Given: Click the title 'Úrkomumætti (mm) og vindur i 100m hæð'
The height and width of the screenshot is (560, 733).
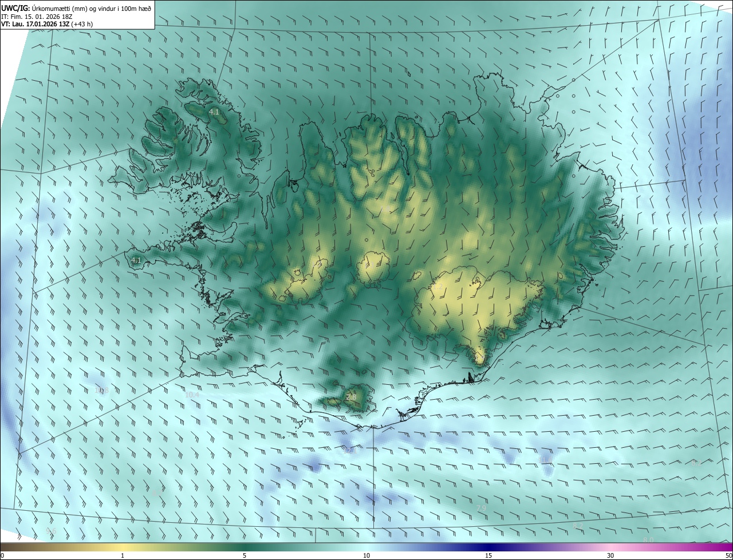Looking at the screenshot, I should (x=92, y=8).
